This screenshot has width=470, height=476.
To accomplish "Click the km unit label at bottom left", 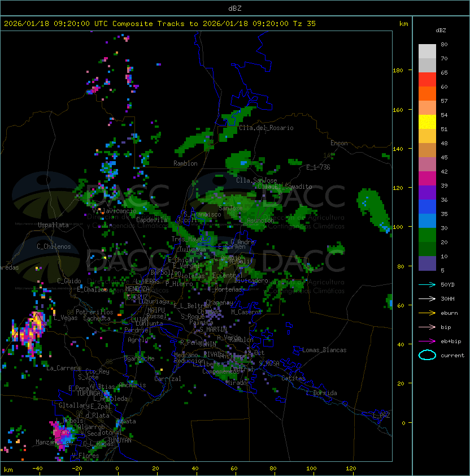I will coord(8,470).
